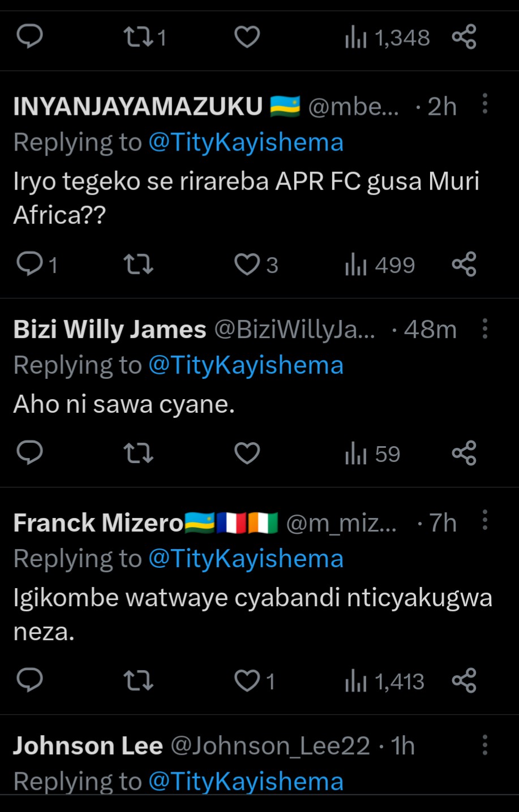
Task: Open Bizi Willy James's profile name
Action: click(x=110, y=330)
